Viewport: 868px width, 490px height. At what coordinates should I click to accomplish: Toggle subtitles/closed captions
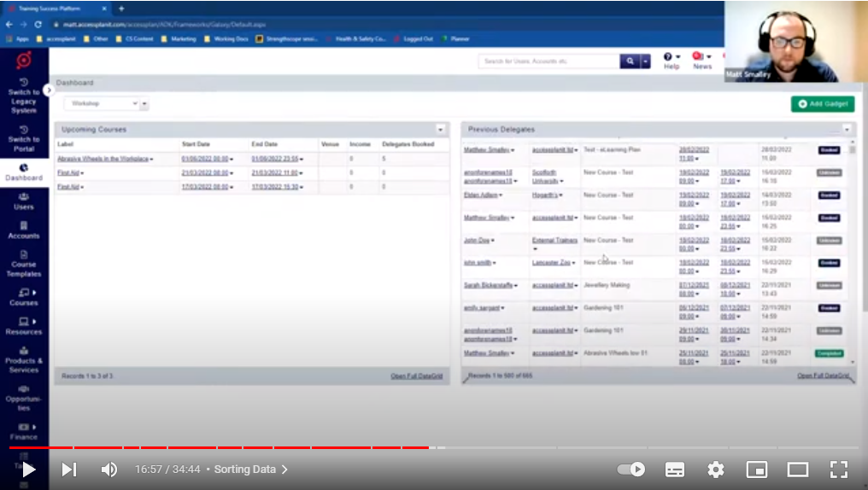point(674,470)
